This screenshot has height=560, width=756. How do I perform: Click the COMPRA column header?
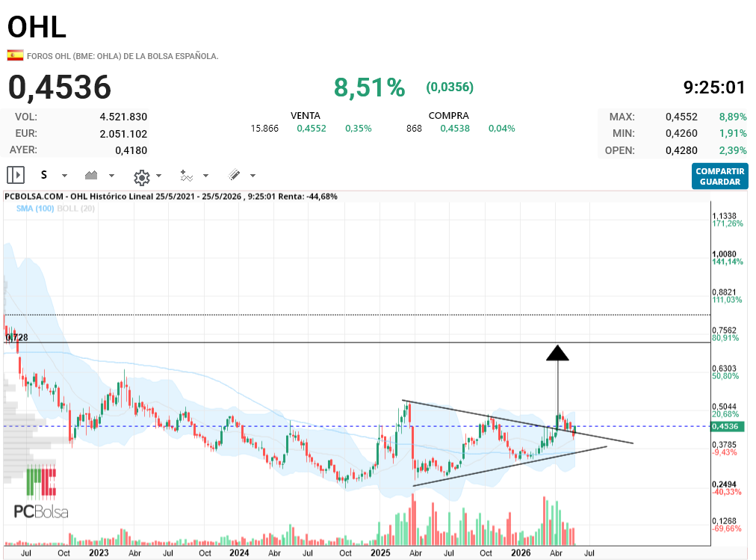pos(448,116)
